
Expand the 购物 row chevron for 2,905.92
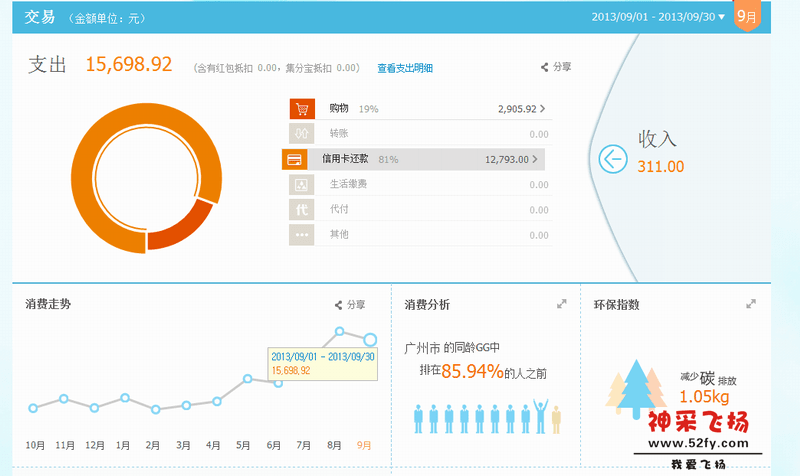(542, 108)
